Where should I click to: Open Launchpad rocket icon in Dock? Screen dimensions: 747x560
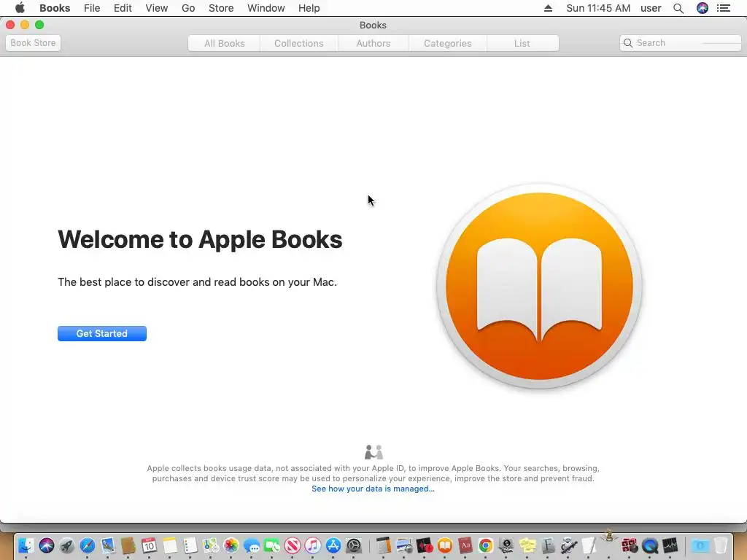pyautogui.click(x=66, y=545)
